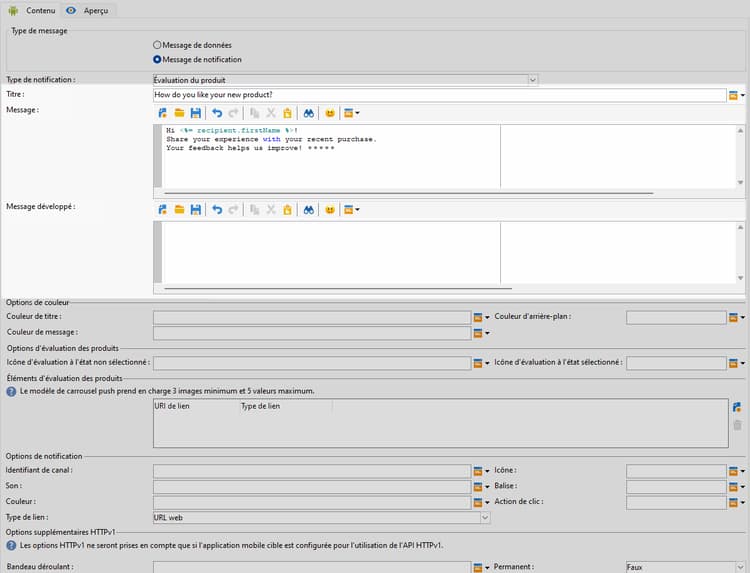Click the Identifiant de canal input field

coord(312,472)
